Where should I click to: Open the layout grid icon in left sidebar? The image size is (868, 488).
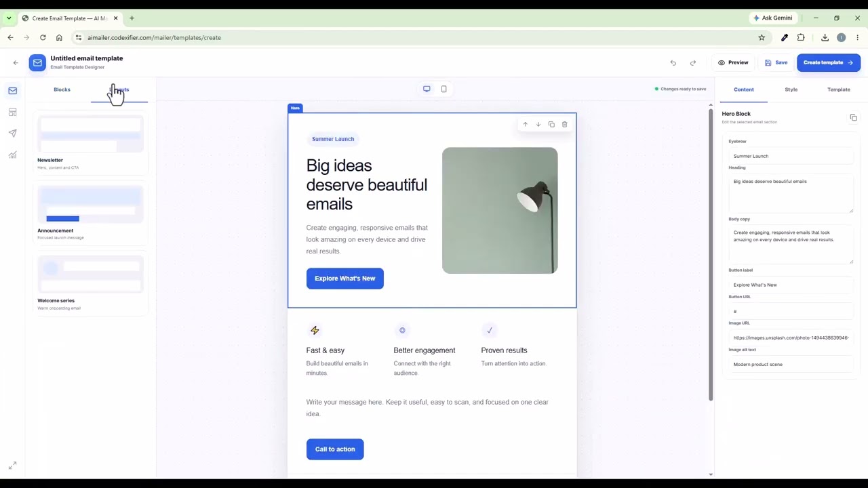12,112
